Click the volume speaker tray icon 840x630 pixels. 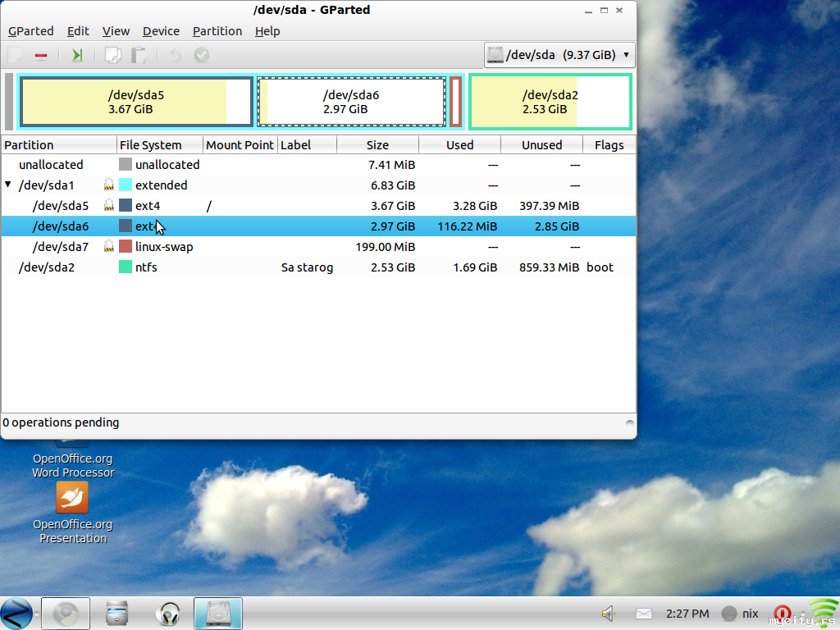click(609, 613)
